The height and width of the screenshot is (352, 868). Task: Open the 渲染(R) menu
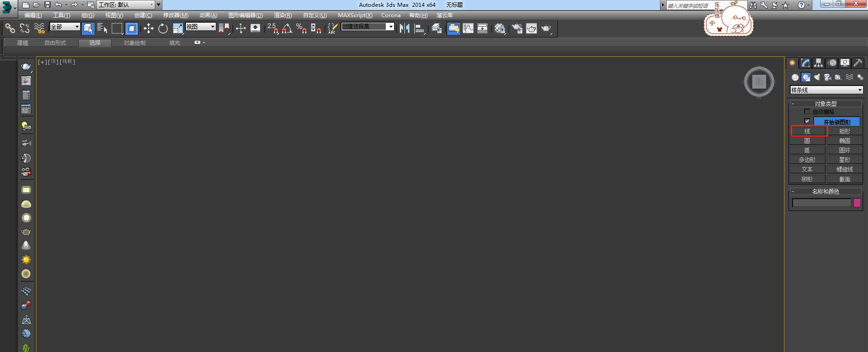coord(283,15)
